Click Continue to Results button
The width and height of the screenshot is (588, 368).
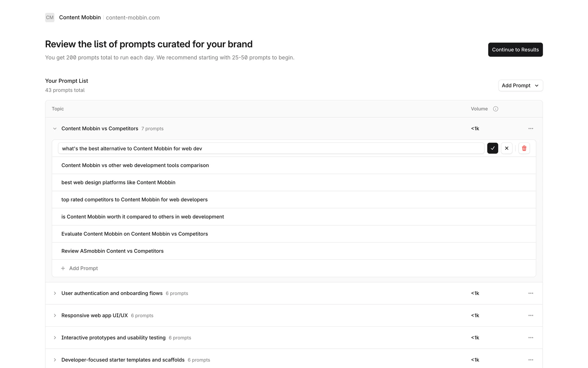515,50
